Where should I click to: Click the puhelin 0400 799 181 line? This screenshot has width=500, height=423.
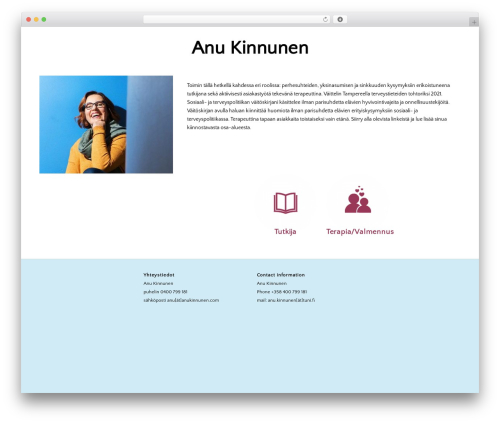coord(165,292)
